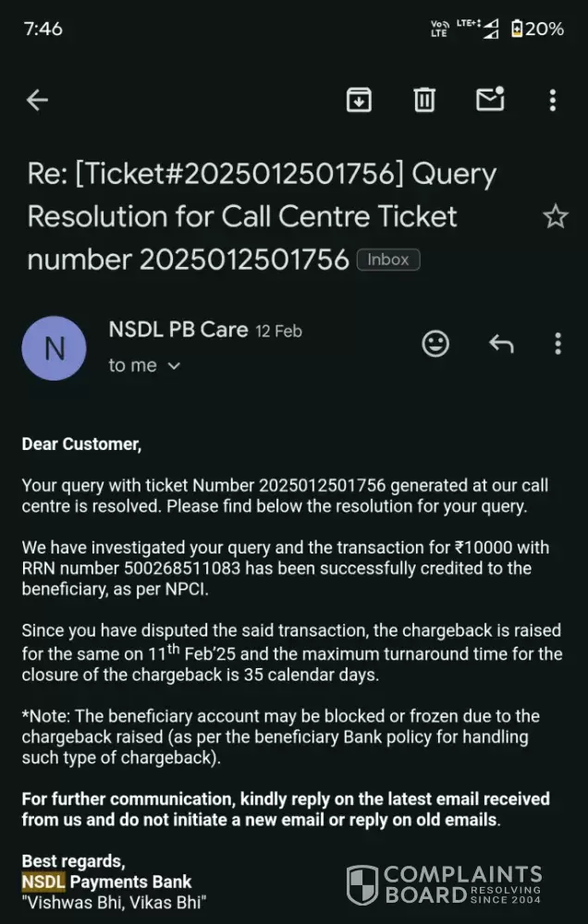
Task: Tap the sender avatar with letter N
Action: click(x=55, y=348)
